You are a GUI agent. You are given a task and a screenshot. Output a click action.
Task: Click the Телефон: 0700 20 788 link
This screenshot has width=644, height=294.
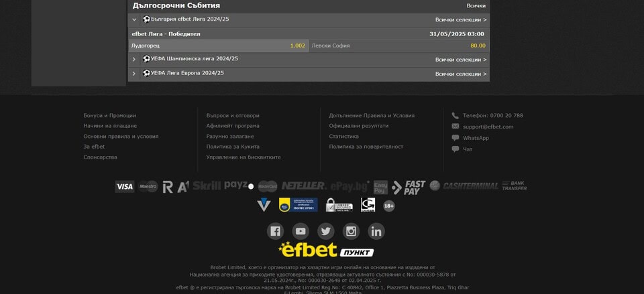493,116
